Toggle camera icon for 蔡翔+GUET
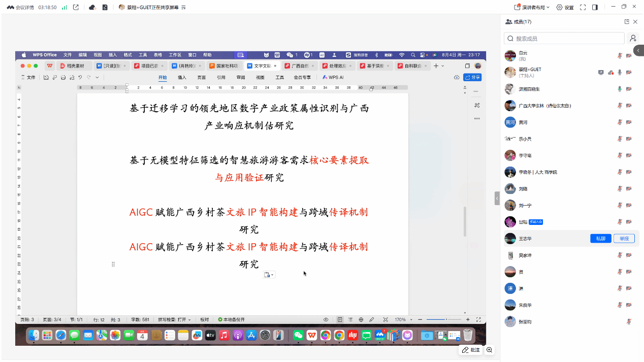The width and height of the screenshot is (644, 362). tap(629, 72)
